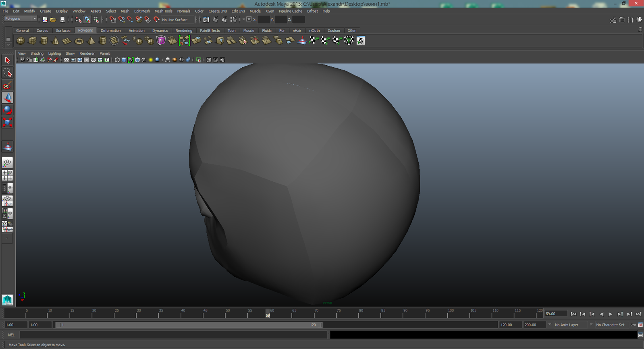
Task: Switch to the Rendering shelf tab
Action: click(x=184, y=31)
